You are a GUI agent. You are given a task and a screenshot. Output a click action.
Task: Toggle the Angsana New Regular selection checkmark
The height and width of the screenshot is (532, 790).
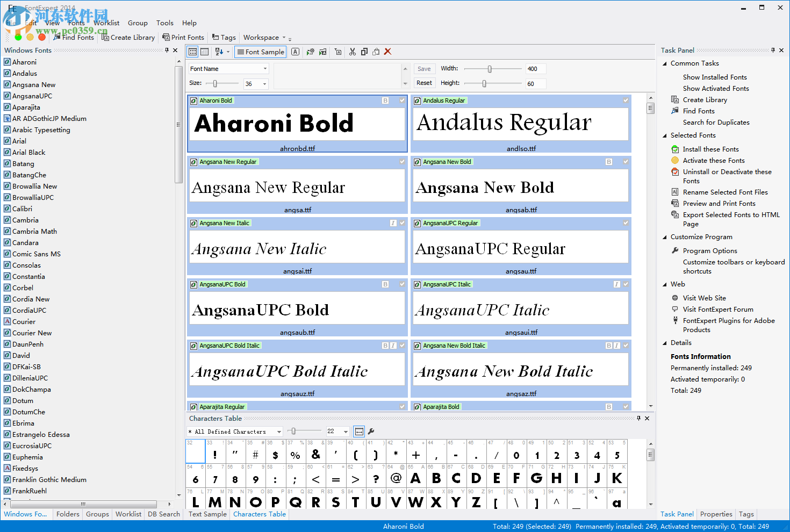[402, 162]
